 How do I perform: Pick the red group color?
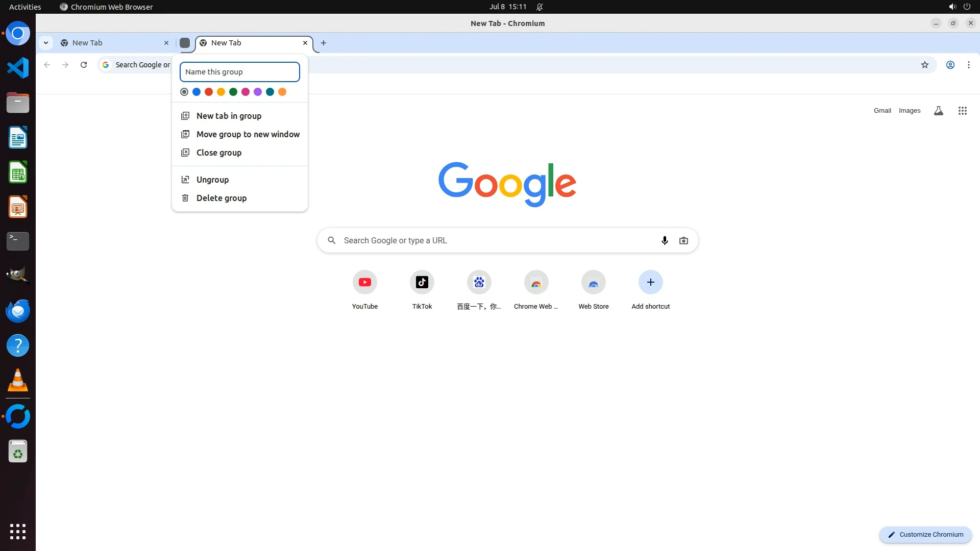(x=209, y=92)
